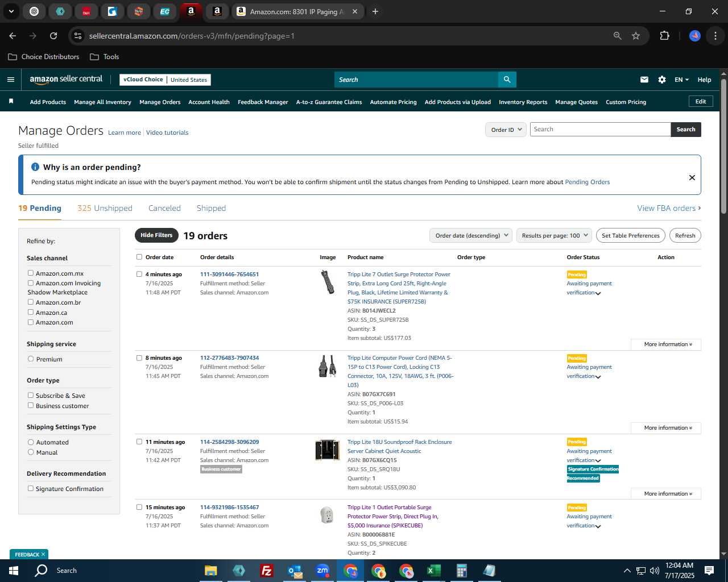Open Outlook from the taskbar
The image size is (728, 582).
[295, 571]
